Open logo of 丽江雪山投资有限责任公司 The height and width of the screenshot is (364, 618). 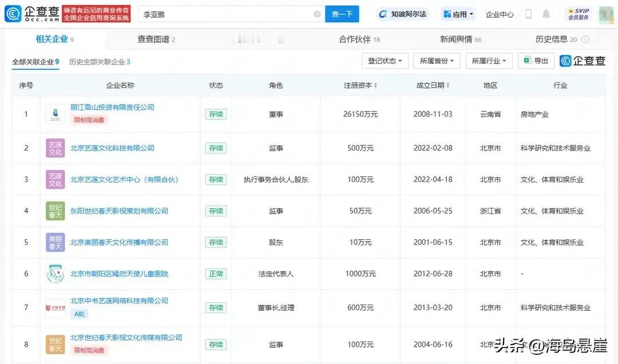pos(55,114)
